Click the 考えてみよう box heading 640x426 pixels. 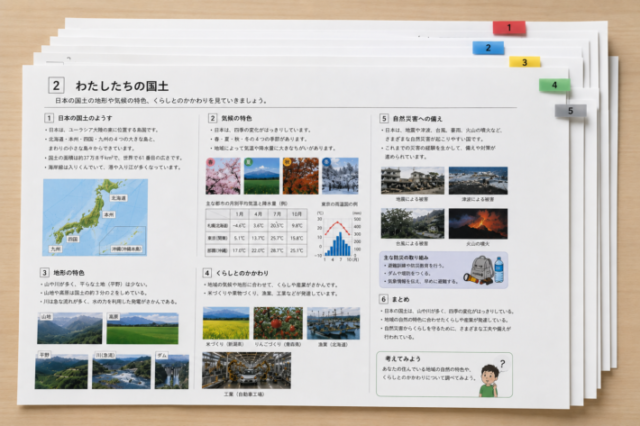(403, 359)
